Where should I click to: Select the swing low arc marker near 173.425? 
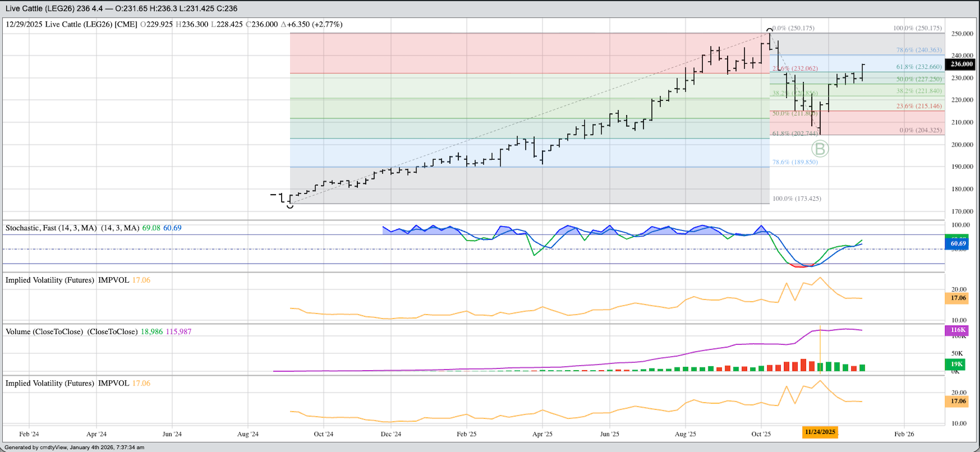point(290,206)
